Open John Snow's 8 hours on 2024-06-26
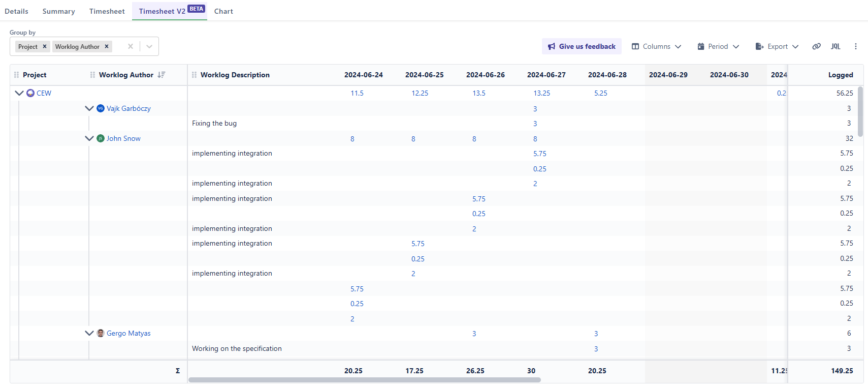 [x=474, y=139]
